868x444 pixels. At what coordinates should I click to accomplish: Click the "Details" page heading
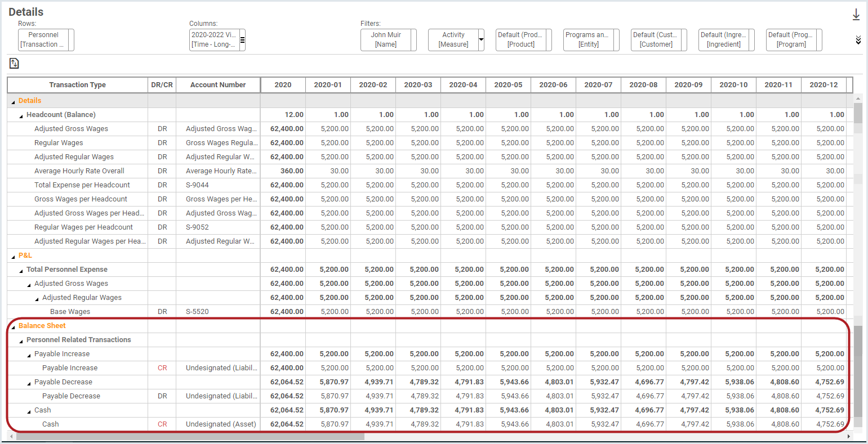[26, 12]
